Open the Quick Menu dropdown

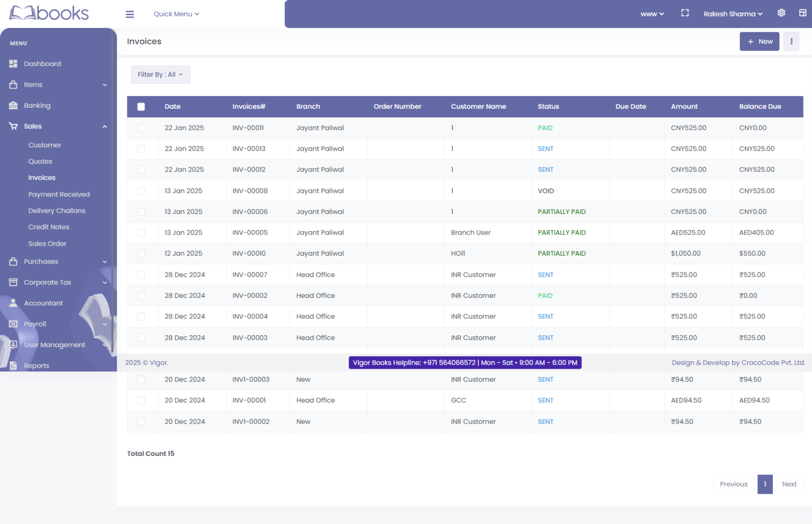point(176,14)
